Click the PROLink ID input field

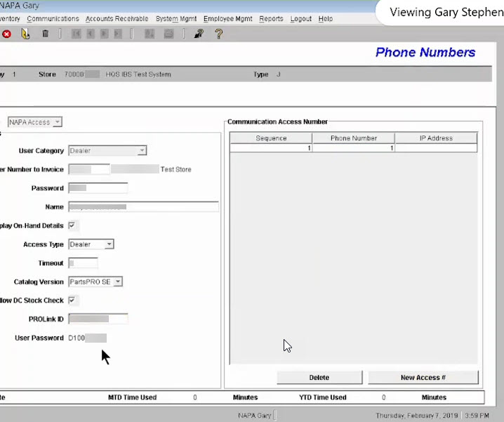98,319
